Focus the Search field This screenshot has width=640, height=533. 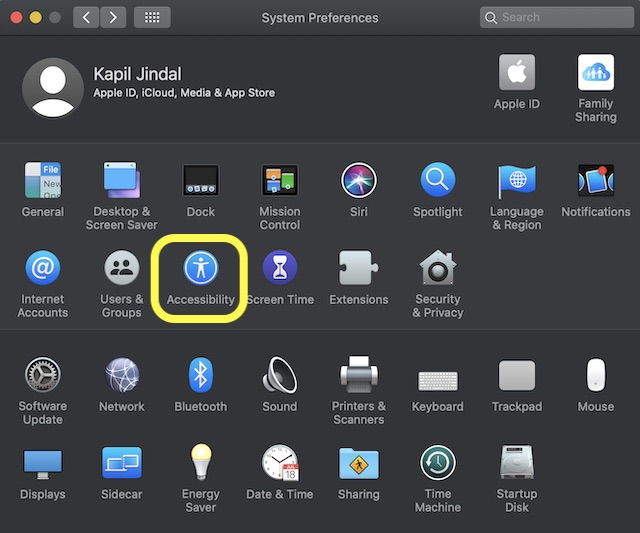point(557,17)
